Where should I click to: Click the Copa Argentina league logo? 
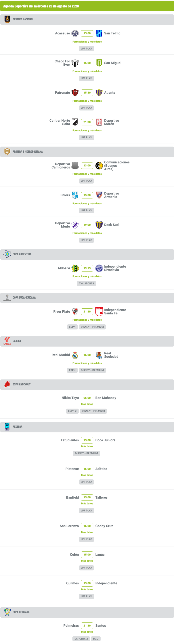click(7, 254)
